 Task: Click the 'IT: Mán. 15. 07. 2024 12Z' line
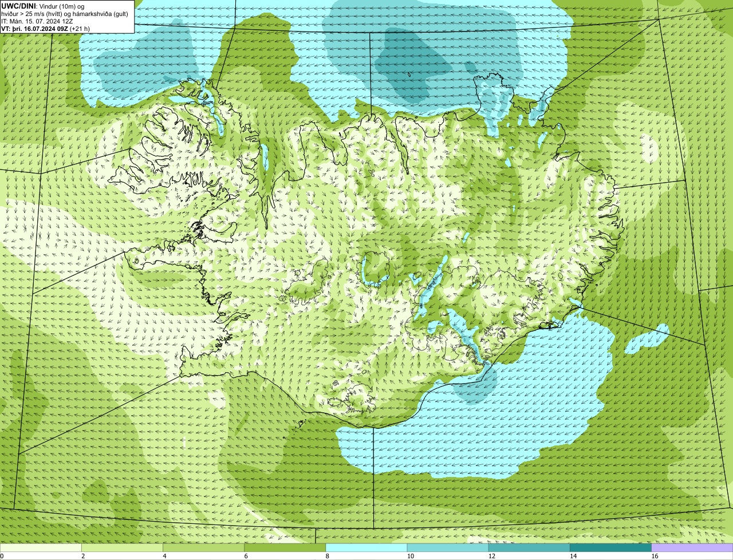[37, 21]
